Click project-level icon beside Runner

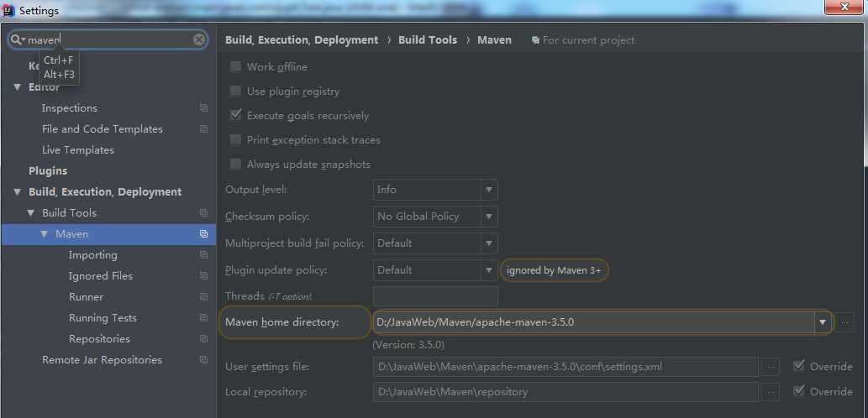tap(203, 297)
